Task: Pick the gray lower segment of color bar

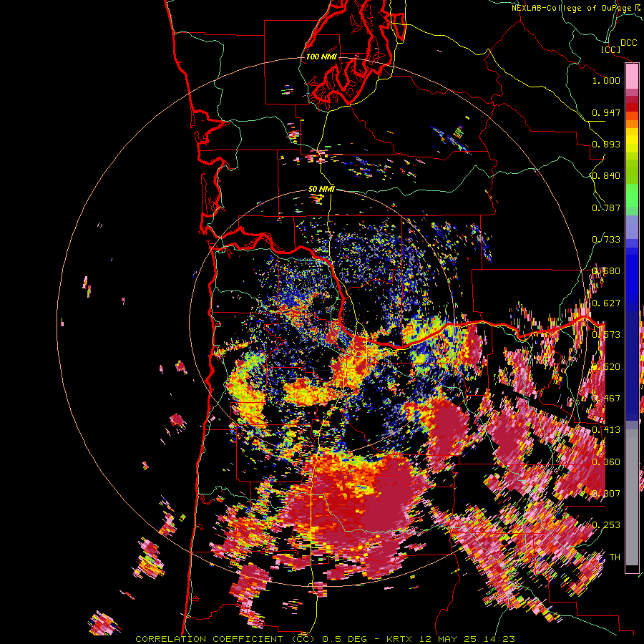Action: pos(632,497)
